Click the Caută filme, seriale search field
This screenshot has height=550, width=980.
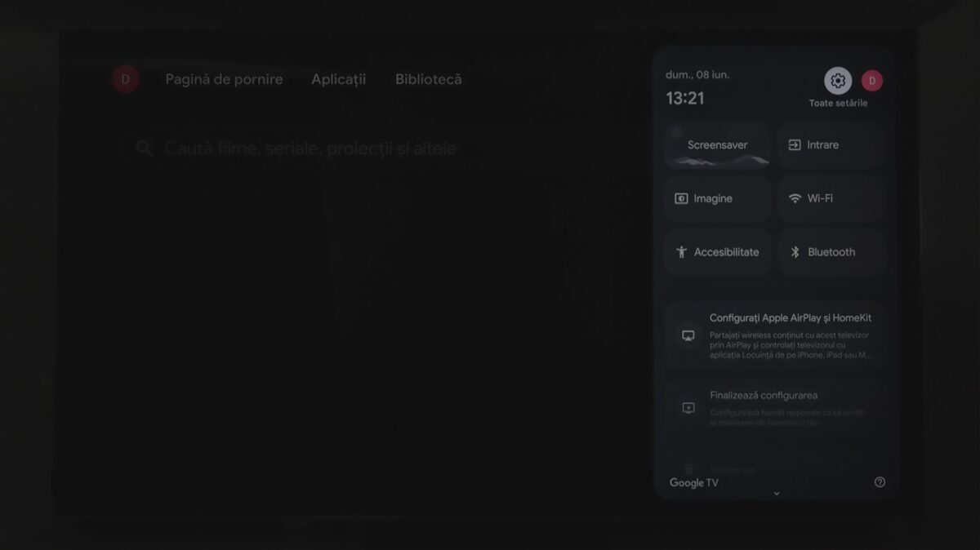(x=310, y=149)
